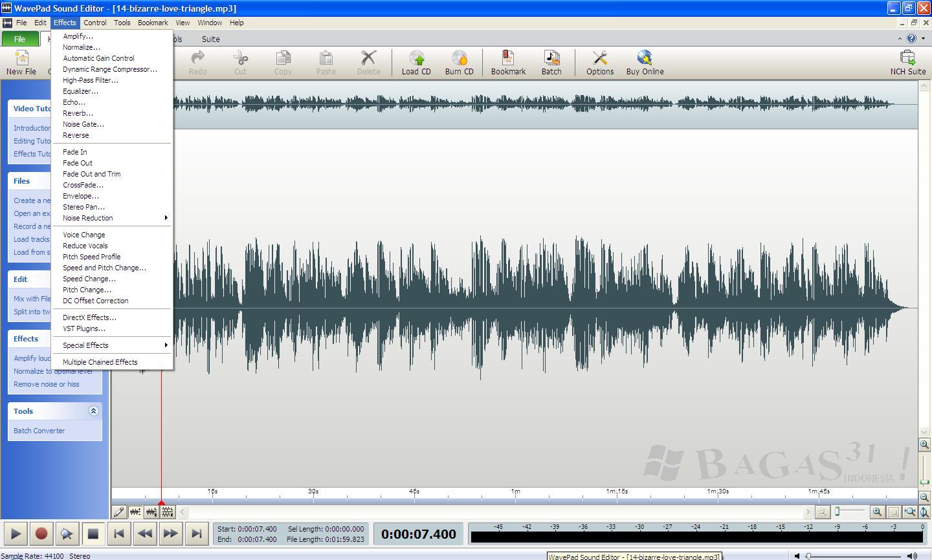Start recording with the red Record button
Viewport: 932px width, 560px height.
[41, 534]
